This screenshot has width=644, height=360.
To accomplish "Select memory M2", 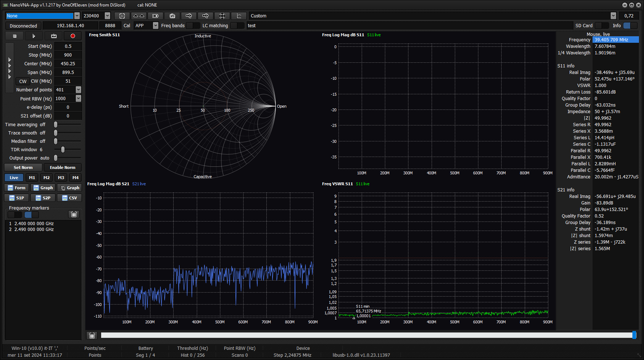I will (x=46, y=178).
